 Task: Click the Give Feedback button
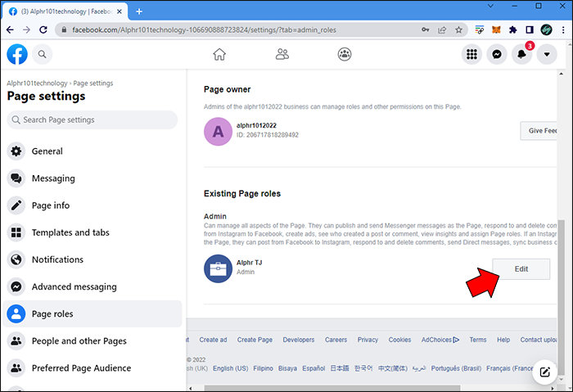point(539,131)
